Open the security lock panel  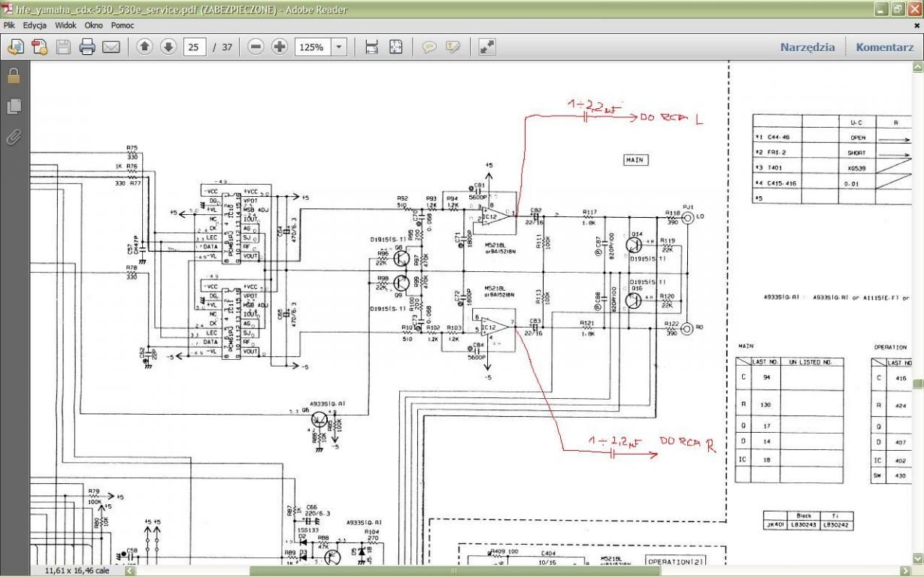pyautogui.click(x=14, y=76)
